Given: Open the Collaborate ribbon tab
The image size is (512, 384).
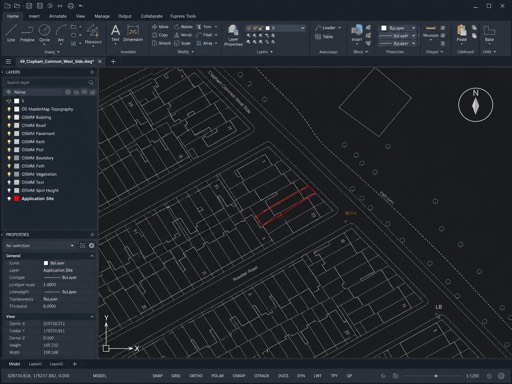Looking at the screenshot, I should (x=152, y=16).
